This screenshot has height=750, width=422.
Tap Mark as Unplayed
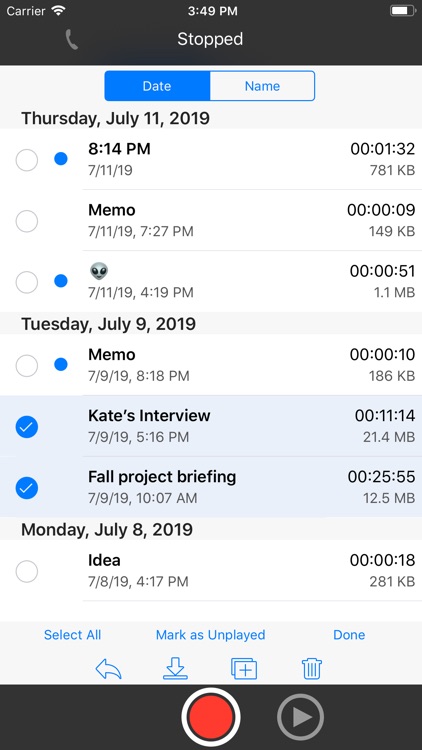[x=211, y=635]
